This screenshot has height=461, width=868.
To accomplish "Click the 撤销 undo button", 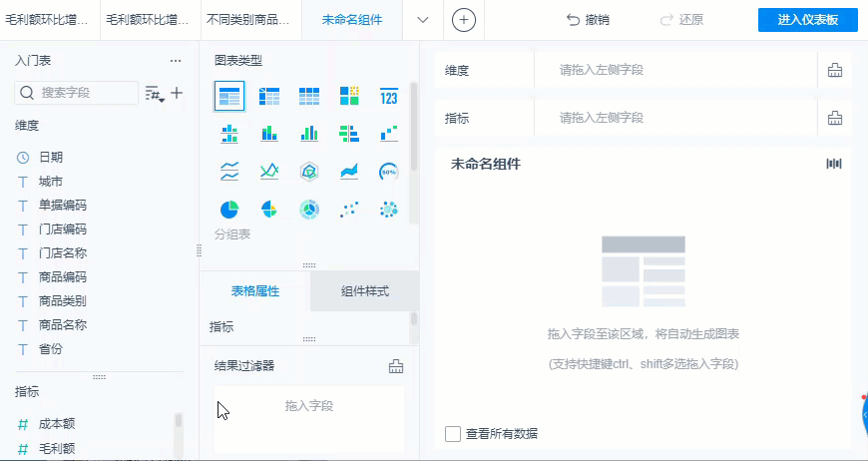I will pos(588,20).
